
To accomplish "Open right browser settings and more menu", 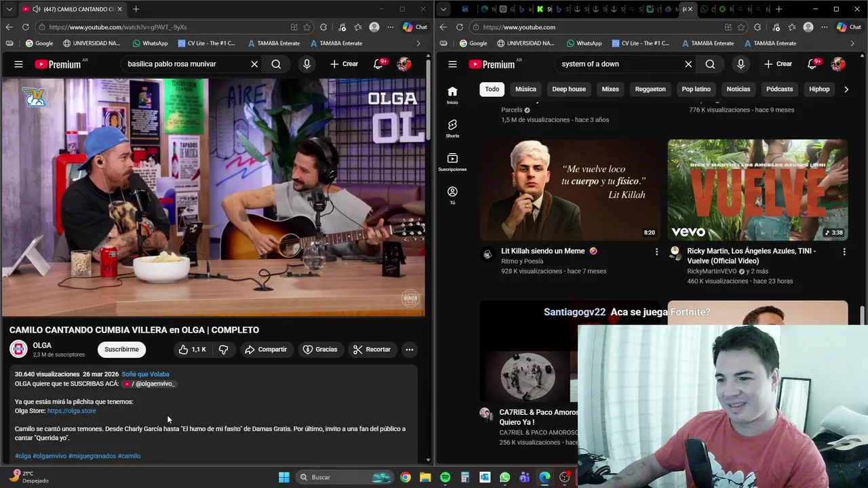I will [x=824, y=27].
